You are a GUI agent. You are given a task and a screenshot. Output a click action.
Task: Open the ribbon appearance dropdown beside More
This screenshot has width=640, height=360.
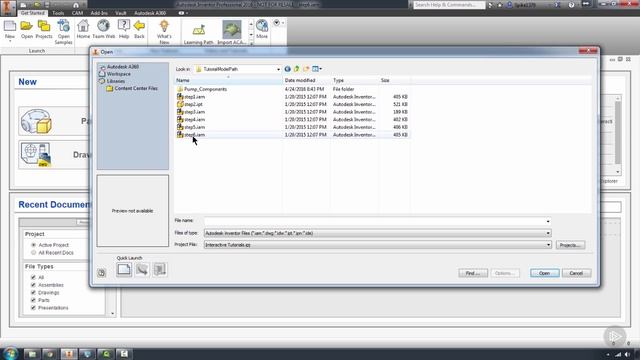pos(278,23)
